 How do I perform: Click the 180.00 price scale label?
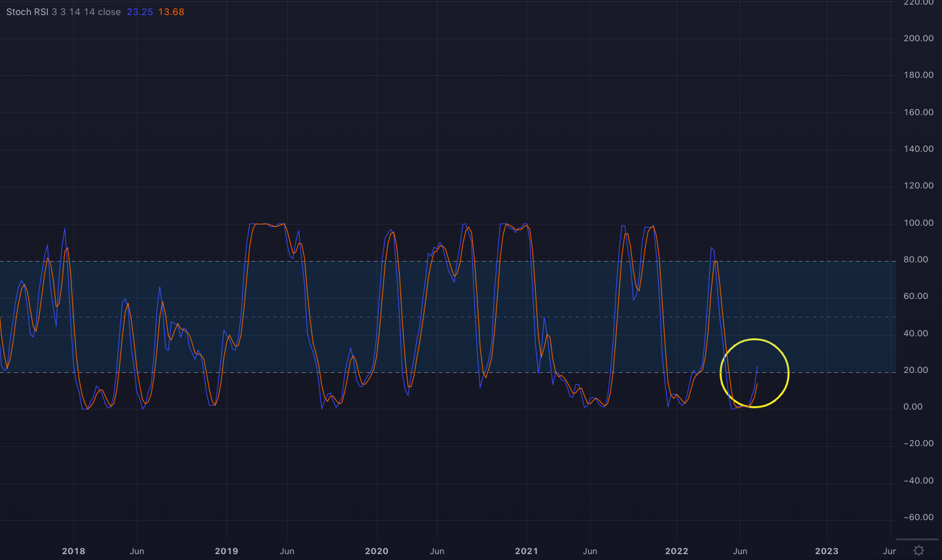918,75
